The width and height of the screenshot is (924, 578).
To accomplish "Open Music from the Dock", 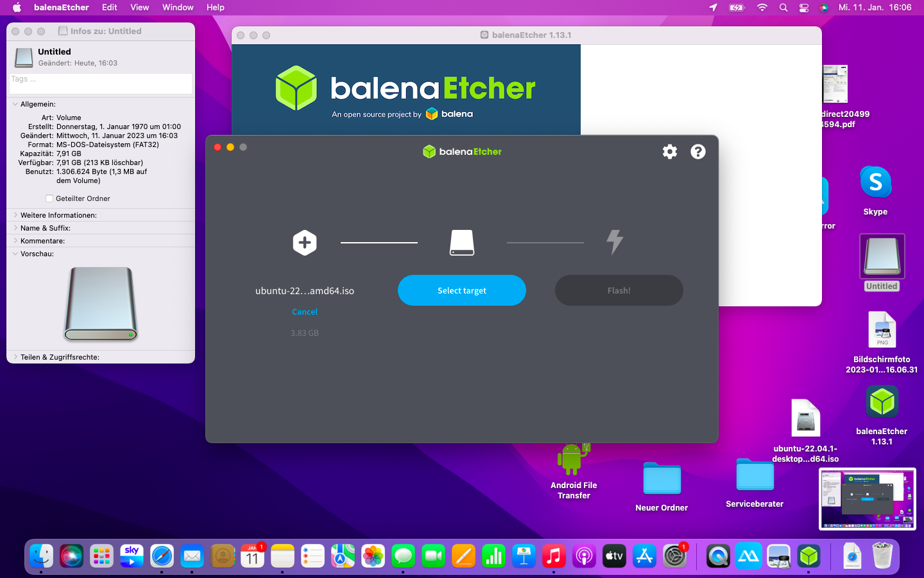I will tap(554, 556).
